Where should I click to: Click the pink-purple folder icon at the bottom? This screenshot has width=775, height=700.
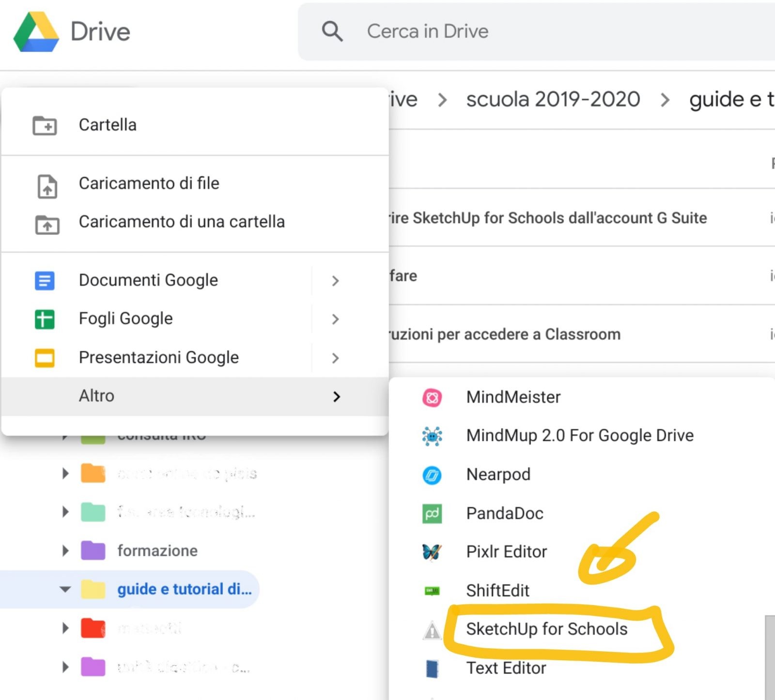(93, 667)
